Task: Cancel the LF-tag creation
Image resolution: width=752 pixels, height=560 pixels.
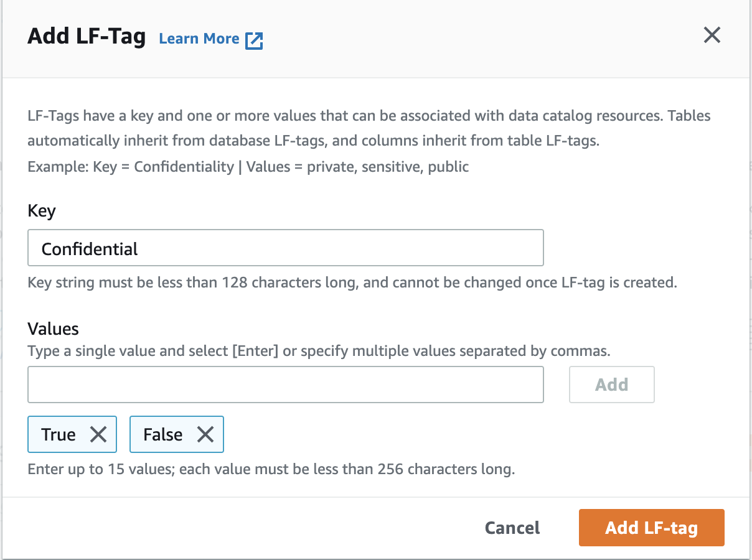Action: [x=512, y=528]
